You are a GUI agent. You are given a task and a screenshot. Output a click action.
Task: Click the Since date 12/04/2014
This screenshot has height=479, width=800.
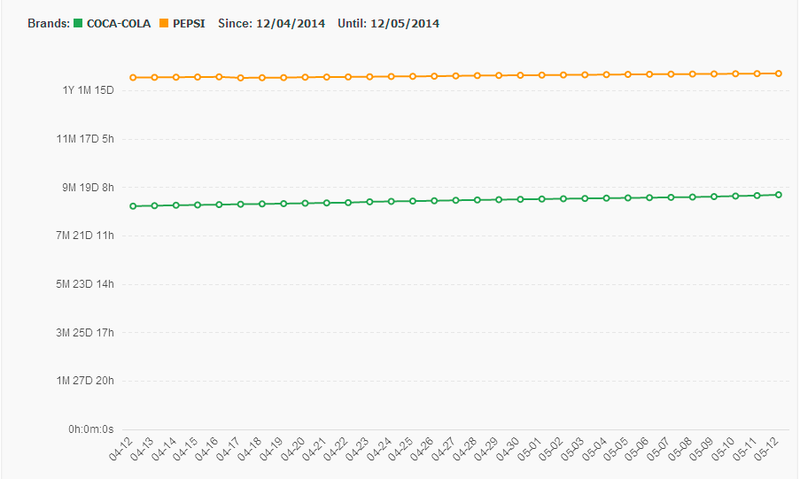pyautogui.click(x=292, y=23)
